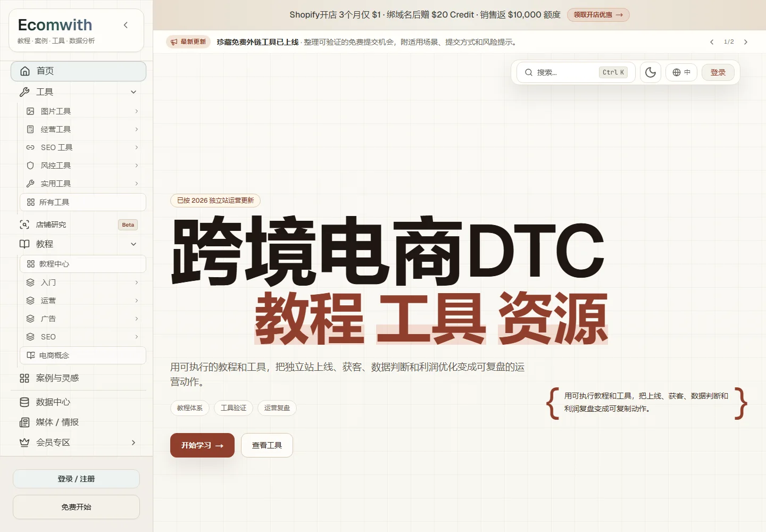Screen dimensions: 766x532
Task: Click the 风控工具 shield icon
Action: click(x=30, y=165)
